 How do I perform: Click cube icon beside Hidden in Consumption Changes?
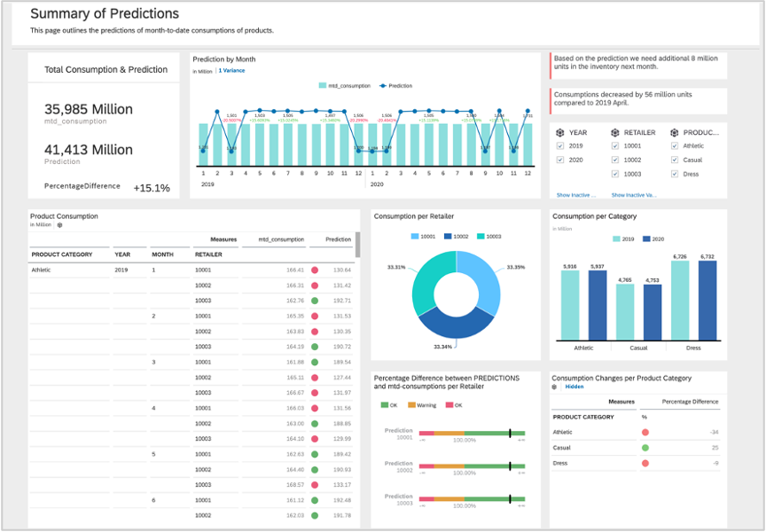pos(554,387)
